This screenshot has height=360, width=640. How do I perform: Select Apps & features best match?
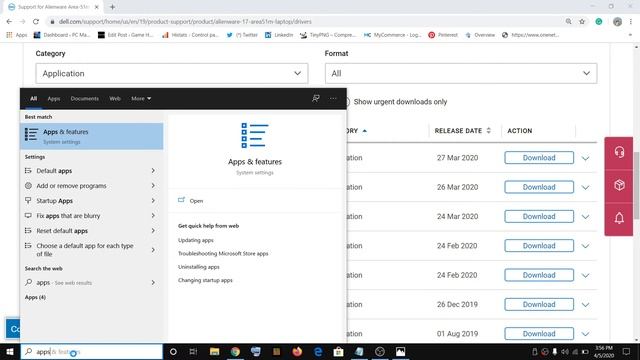tap(92, 136)
